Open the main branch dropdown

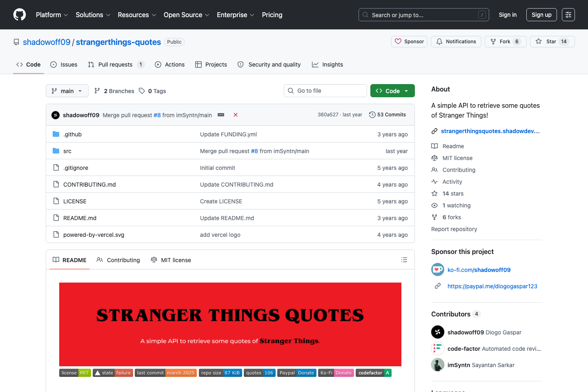67,91
